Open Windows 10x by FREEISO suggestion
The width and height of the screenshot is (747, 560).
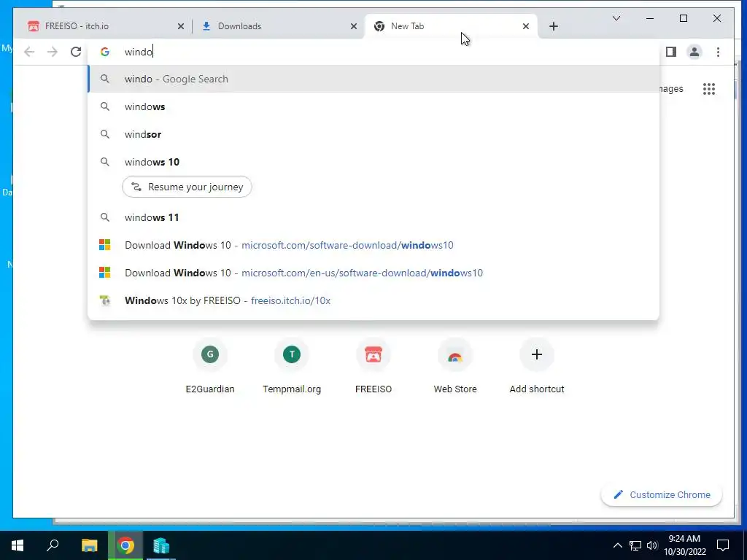pyautogui.click(x=373, y=300)
